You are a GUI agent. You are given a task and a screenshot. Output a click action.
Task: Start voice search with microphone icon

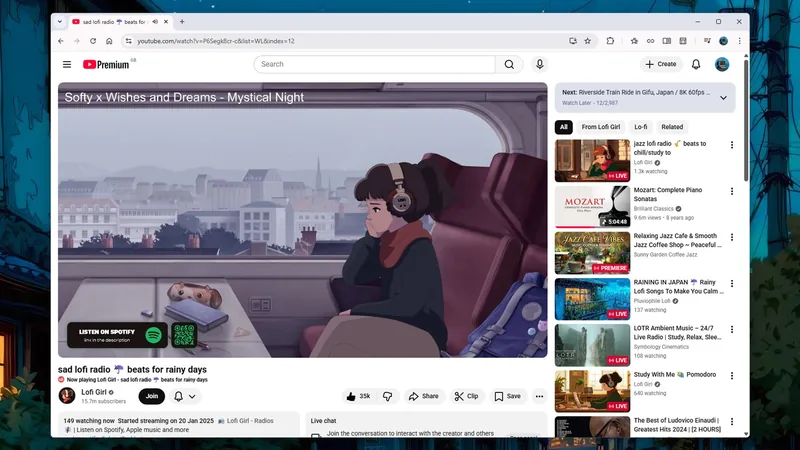(540, 64)
